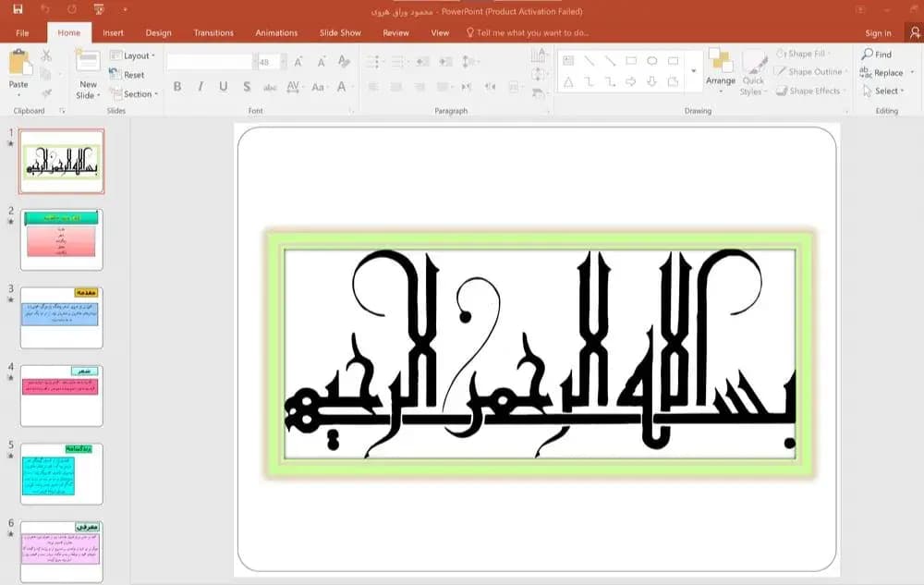This screenshot has height=585, width=924.
Task: Click the Format Painter brush icon
Action: click(x=46, y=93)
